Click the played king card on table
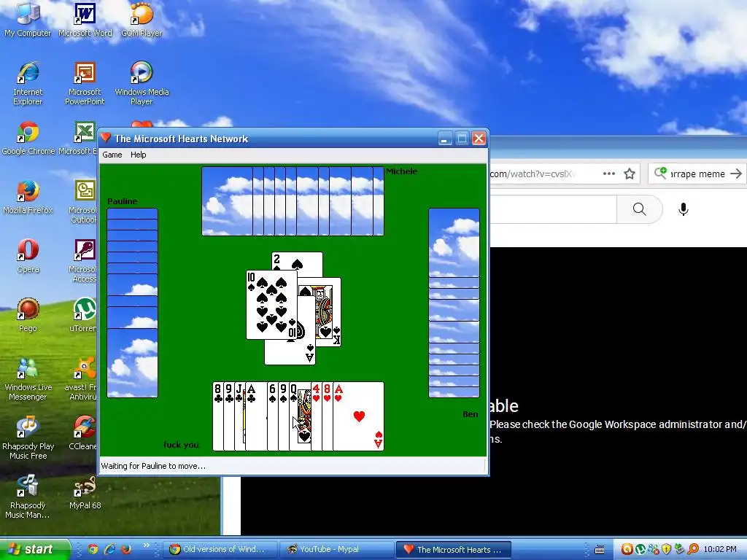The width and height of the screenshot is (747, 560). pos(329,312)
